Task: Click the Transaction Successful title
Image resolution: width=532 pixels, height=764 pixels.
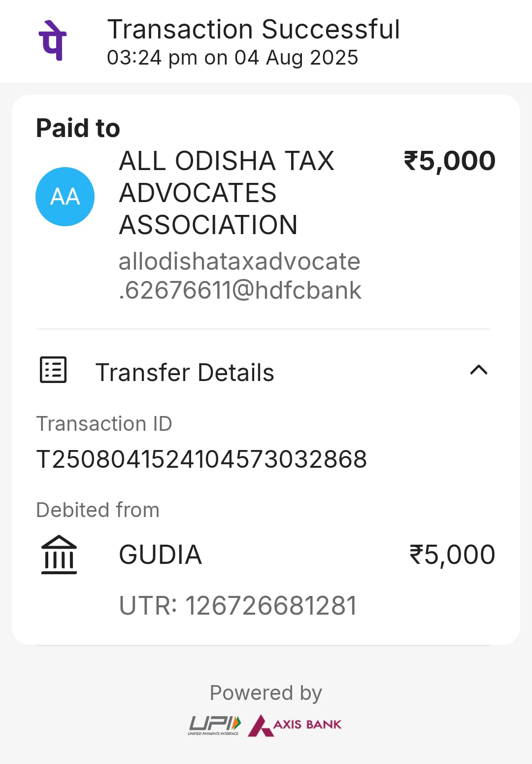Action: [253, 29]
